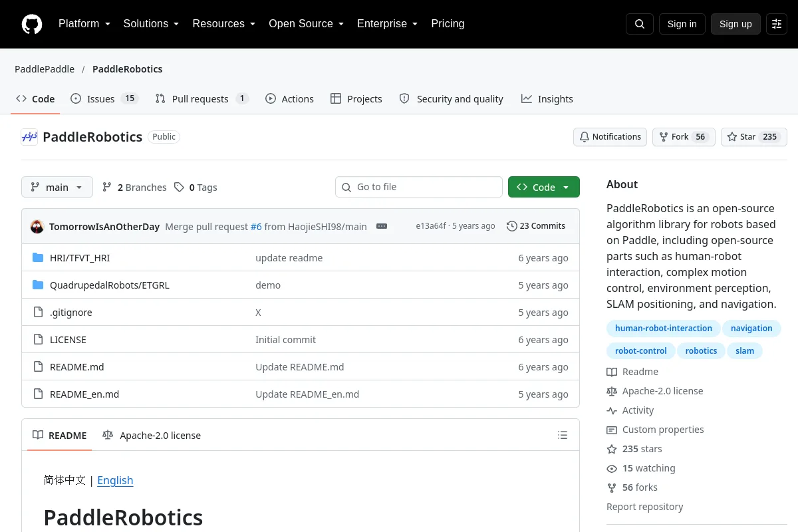Expand the green Code download dropdown

pos(544,188)
